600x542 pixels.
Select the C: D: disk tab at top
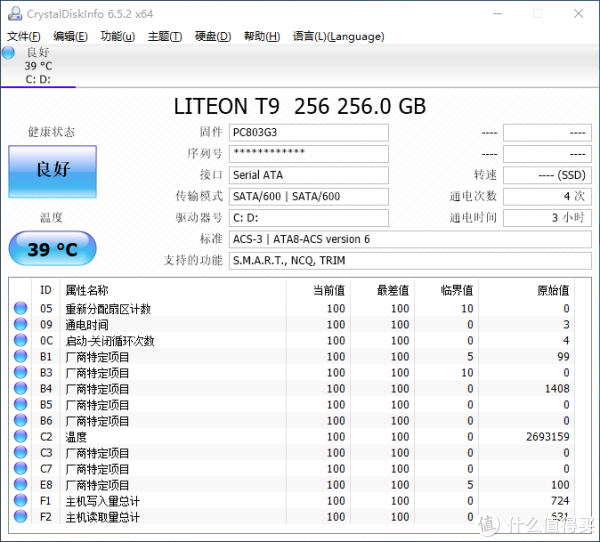[38, 66]
